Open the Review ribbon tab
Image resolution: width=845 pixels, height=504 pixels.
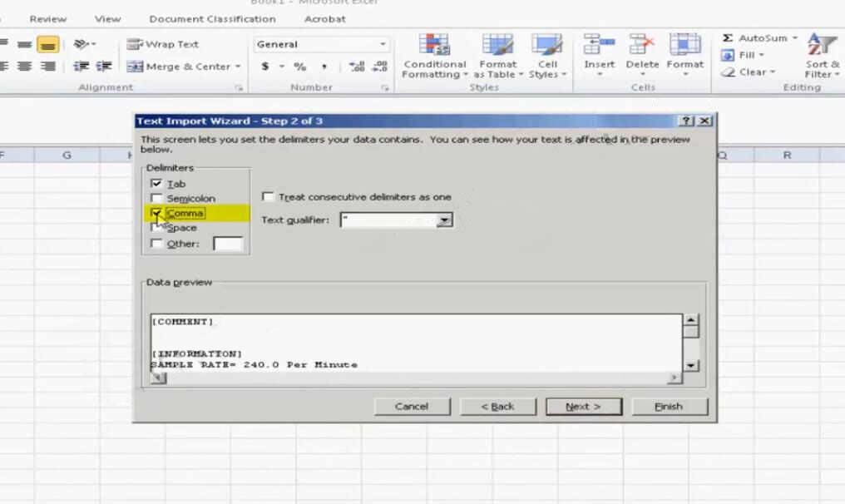point(48,19)
